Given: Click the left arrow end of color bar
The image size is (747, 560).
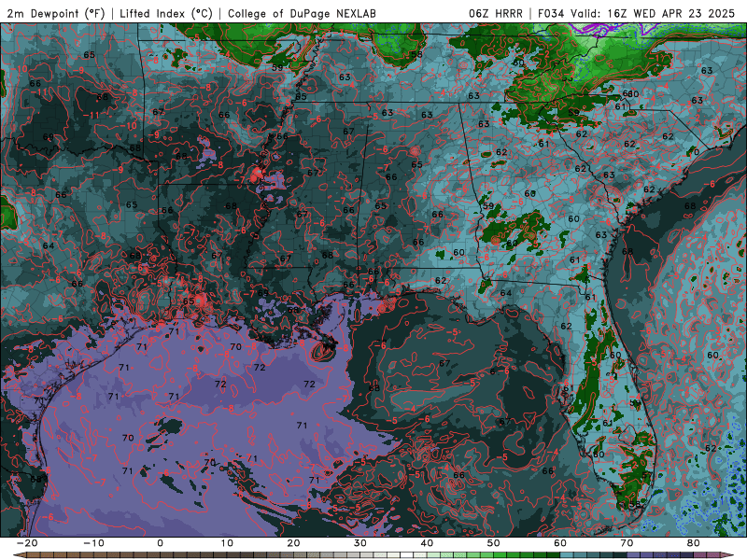Looking at the screenshot, I should tap(19, 555).
